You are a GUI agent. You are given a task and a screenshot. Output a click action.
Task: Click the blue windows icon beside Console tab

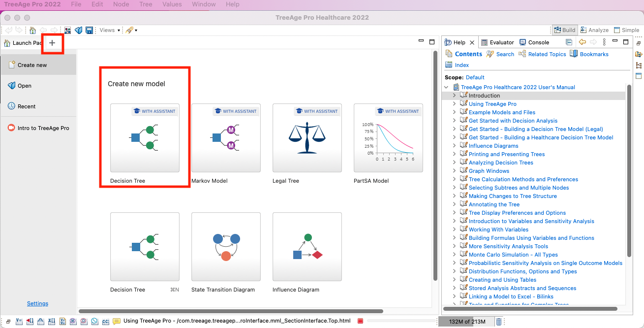[x=569, y=42]
